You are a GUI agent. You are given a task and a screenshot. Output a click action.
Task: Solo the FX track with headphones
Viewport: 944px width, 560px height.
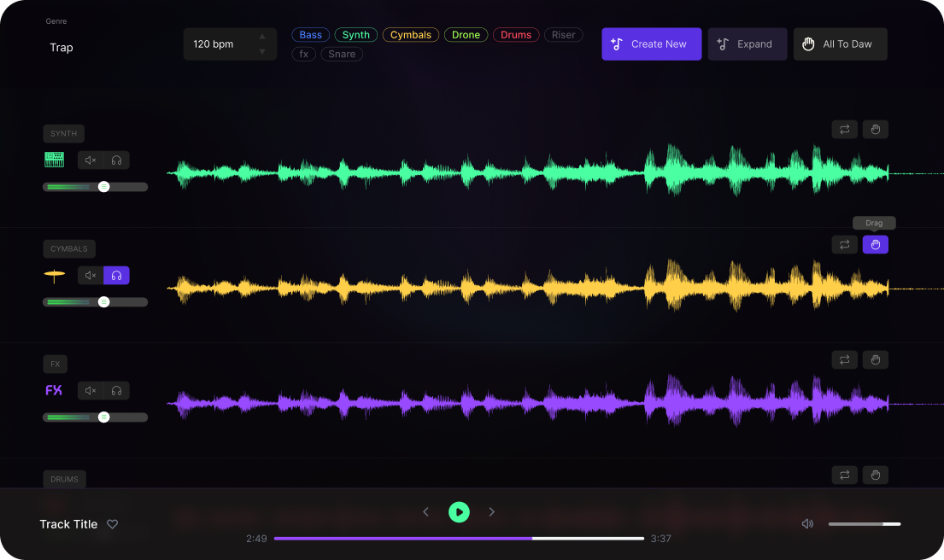click(117, 390)
